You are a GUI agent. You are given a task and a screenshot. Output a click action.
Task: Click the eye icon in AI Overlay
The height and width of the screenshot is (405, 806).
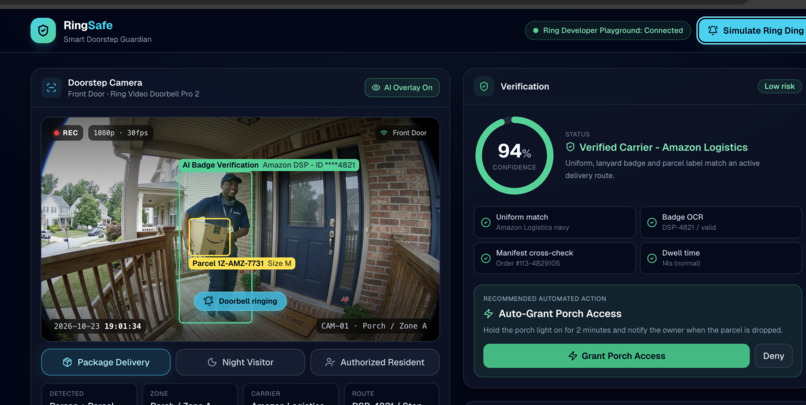[x=376, y=88]
